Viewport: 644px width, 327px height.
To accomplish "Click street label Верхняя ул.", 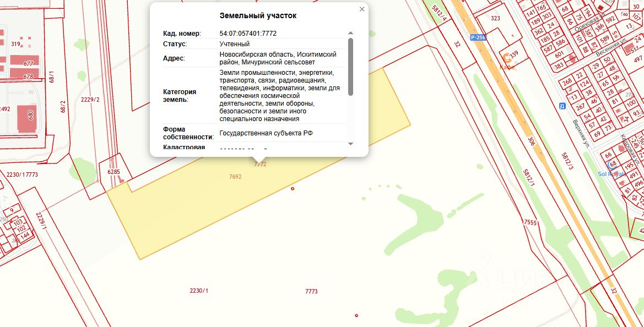I will pos(581,133).
